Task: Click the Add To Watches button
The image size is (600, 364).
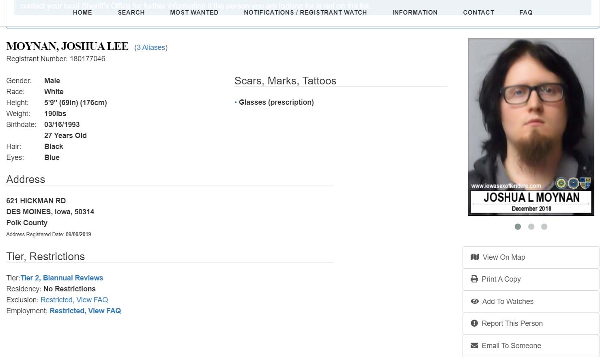Action: (531, 302)
